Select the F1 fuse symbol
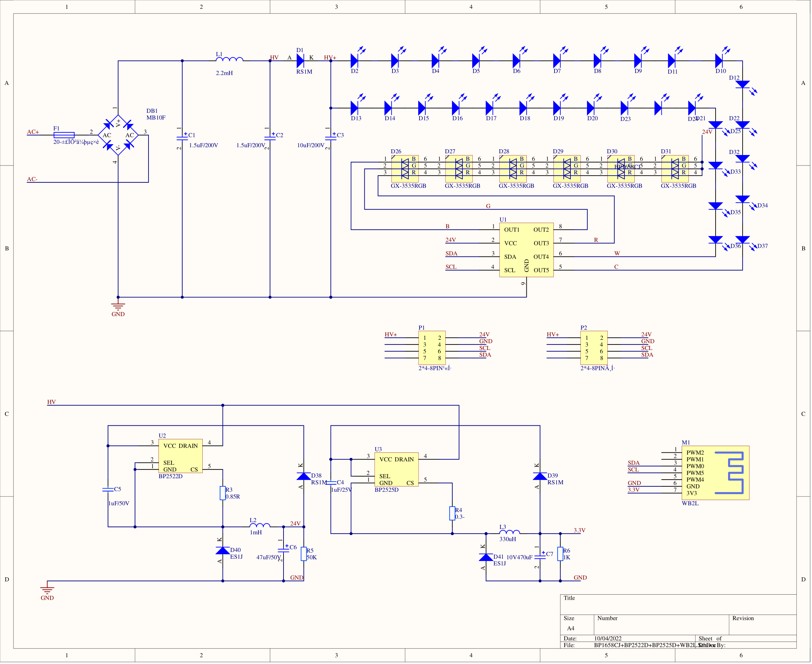The width and height of the screenshot is (812, 664). (x=64, y=135)
